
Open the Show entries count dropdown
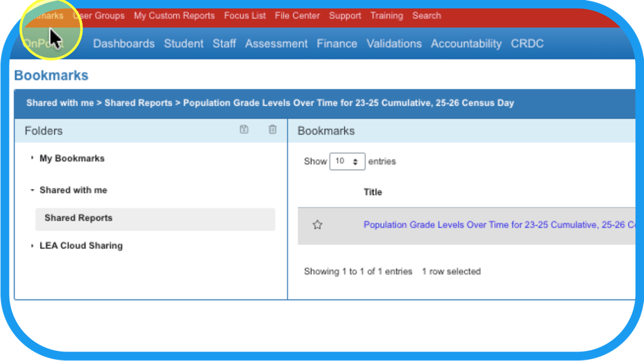(347, 161)
